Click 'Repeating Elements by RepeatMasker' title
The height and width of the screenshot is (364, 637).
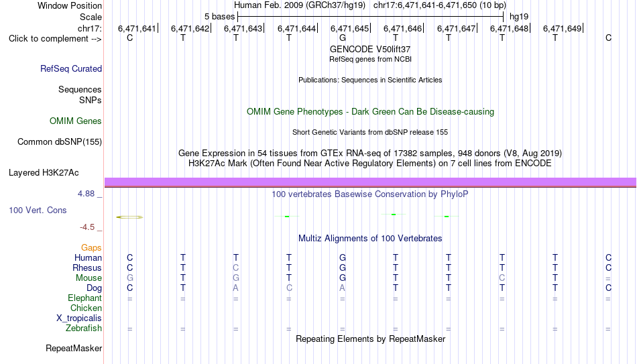click(x=370, y=339)
